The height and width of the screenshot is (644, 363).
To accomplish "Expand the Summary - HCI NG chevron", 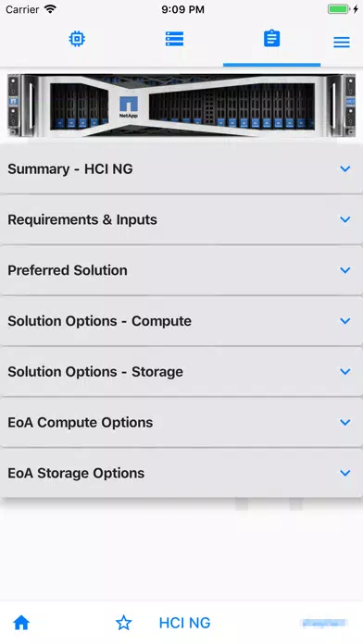I will tap(345, 168).
